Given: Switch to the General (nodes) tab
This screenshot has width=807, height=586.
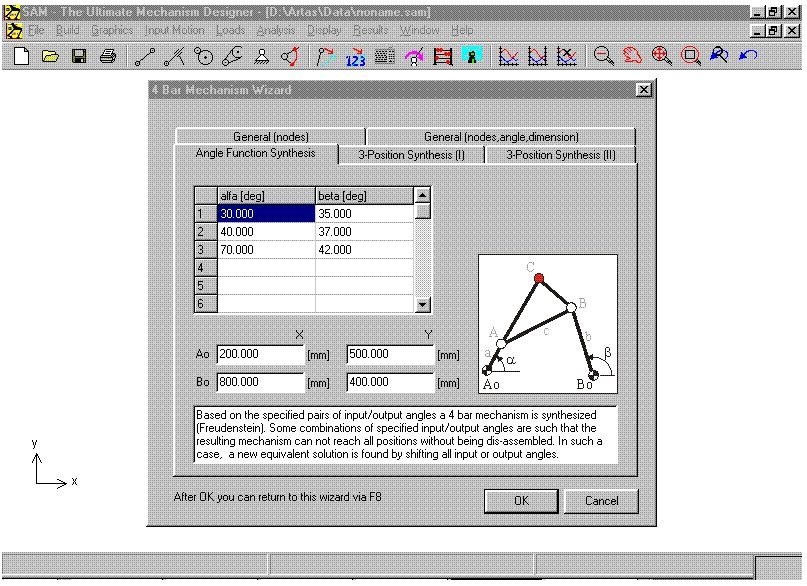Looking at the screenshot, I should [x=271, y=136].
